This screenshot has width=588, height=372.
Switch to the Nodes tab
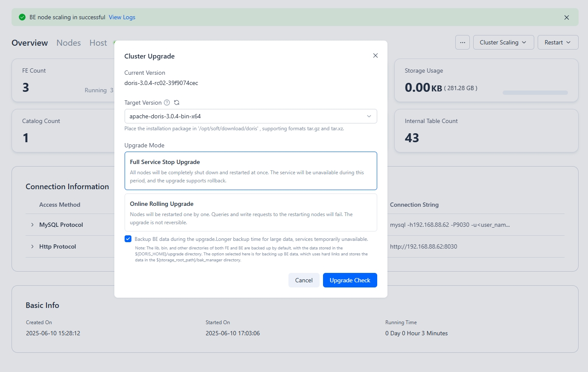coord(68,43)
